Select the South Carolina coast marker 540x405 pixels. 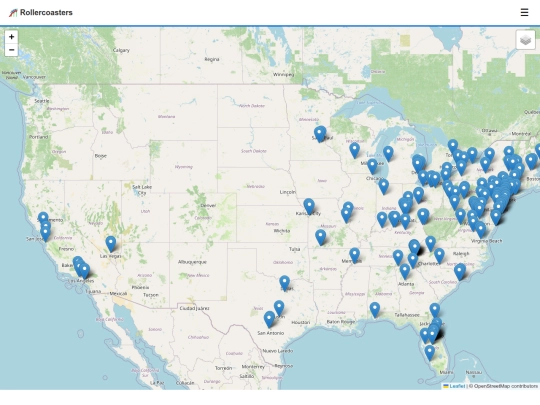pyautogui.click(x=459, y=272)
